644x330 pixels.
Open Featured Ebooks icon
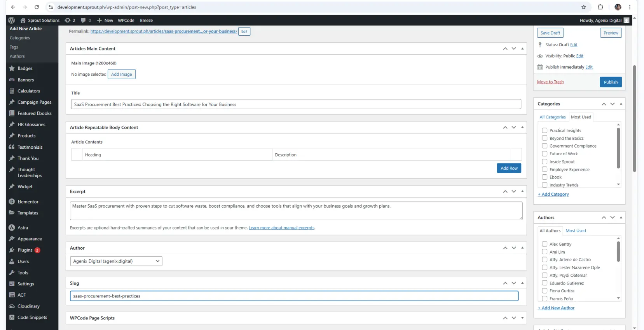click(12, 113)
